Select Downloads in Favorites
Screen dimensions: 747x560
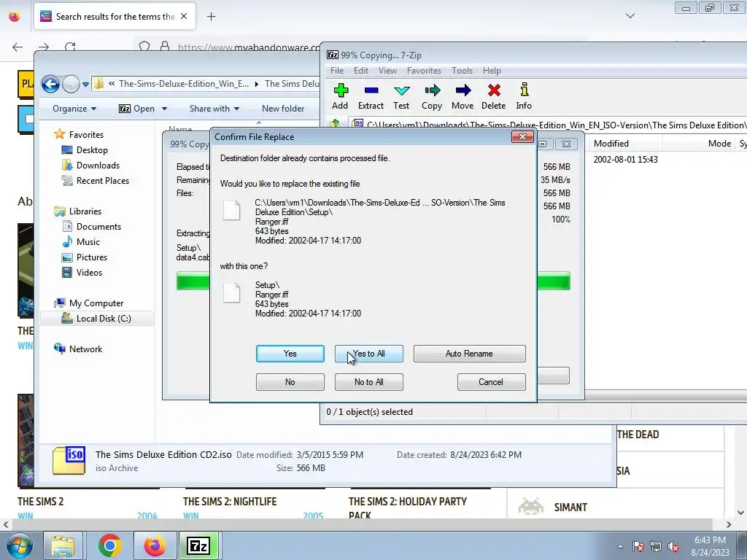coord(98,166)
